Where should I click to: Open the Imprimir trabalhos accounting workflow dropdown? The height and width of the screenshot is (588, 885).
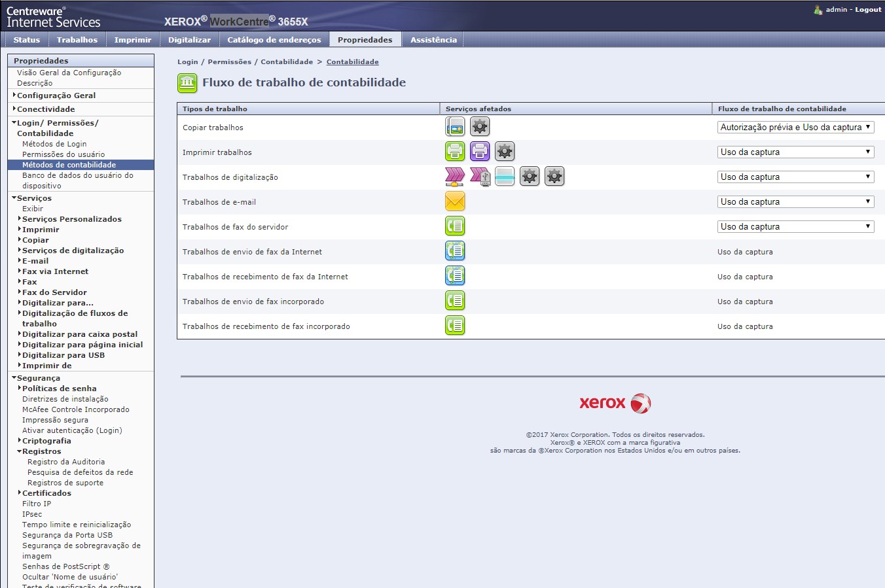795,152
